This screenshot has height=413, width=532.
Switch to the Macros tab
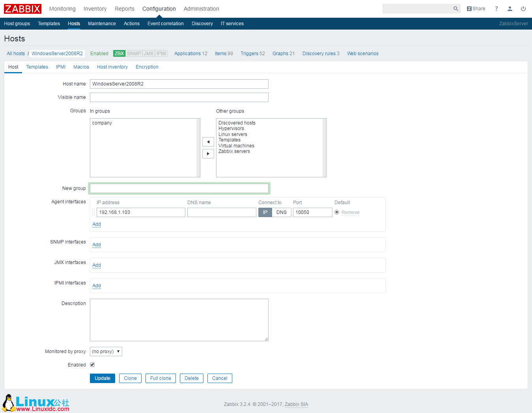point(81,67)
